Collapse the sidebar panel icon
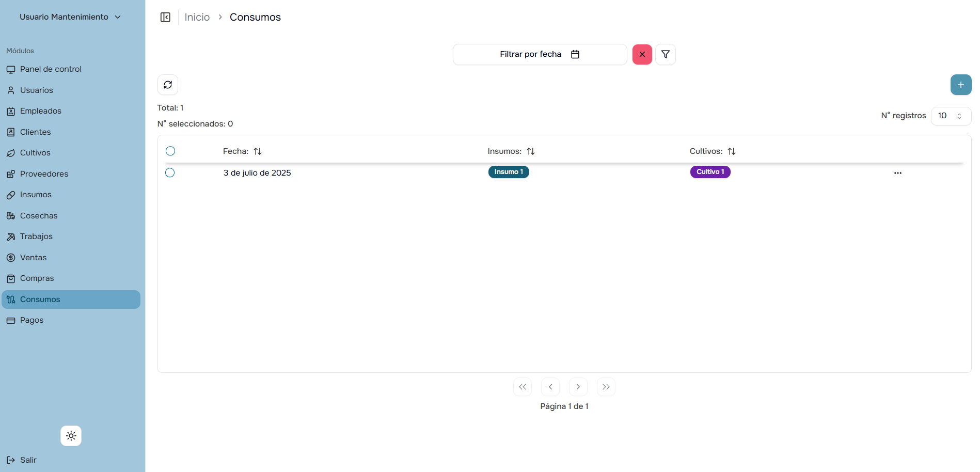This screenshot has width=980, height=472. (x=165, y=18)
